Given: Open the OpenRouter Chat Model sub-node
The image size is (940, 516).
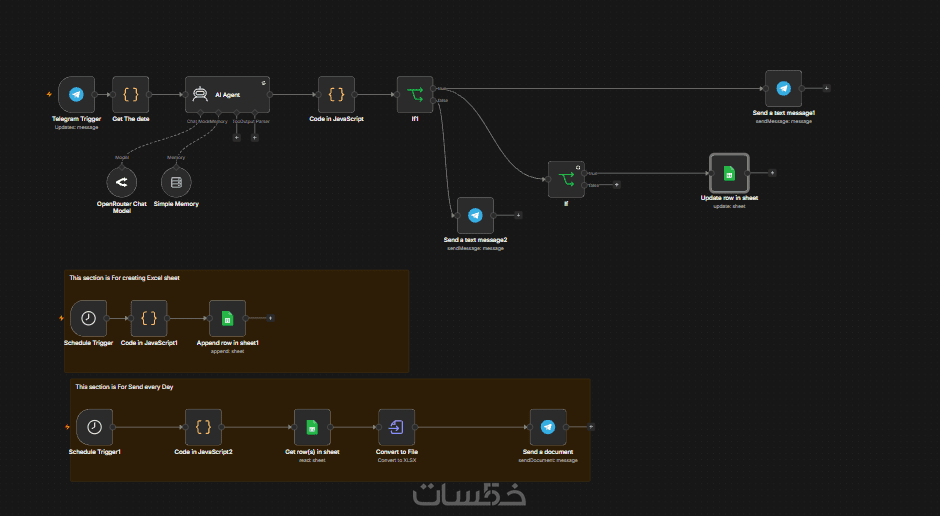Looking at the screenshot, I should (x=122, y=182).
